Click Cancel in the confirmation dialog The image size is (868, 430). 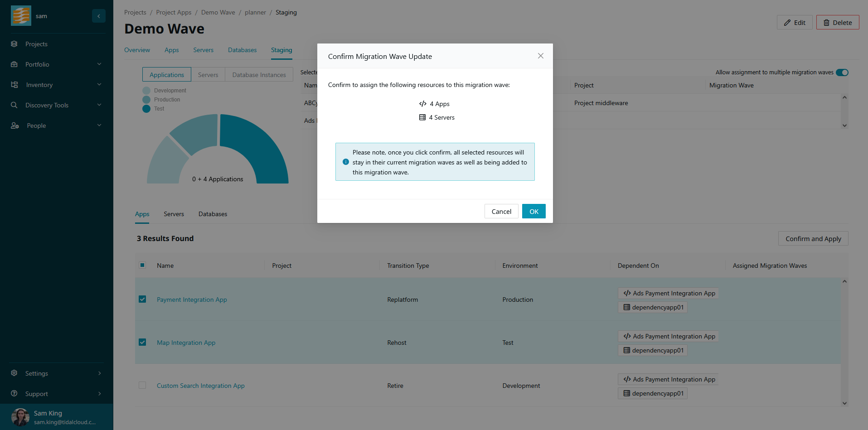[501, 211]
